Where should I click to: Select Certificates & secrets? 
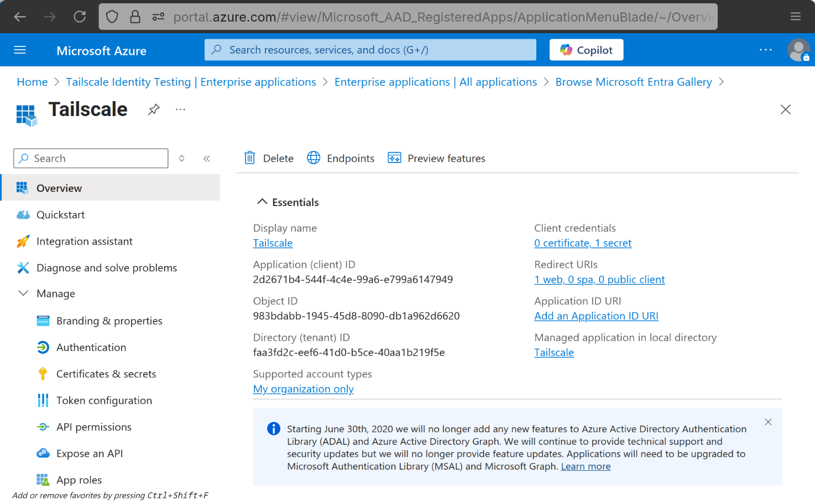click(x=106, y=374)
